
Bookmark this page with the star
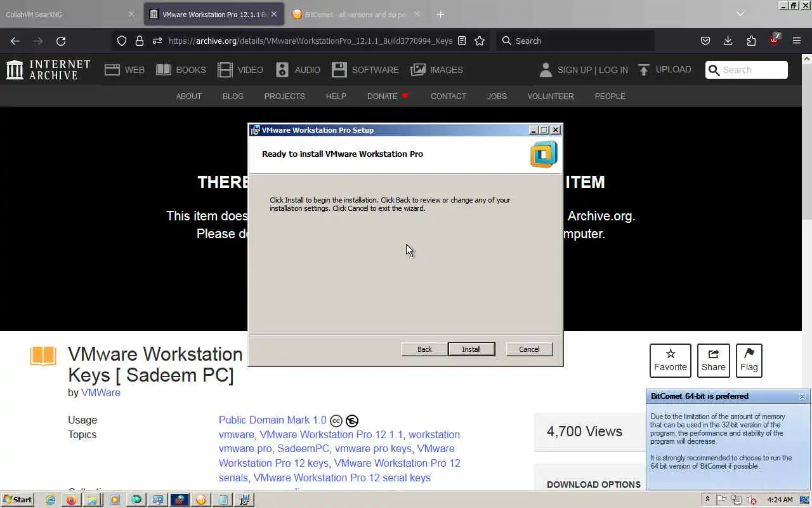[480, 41]
